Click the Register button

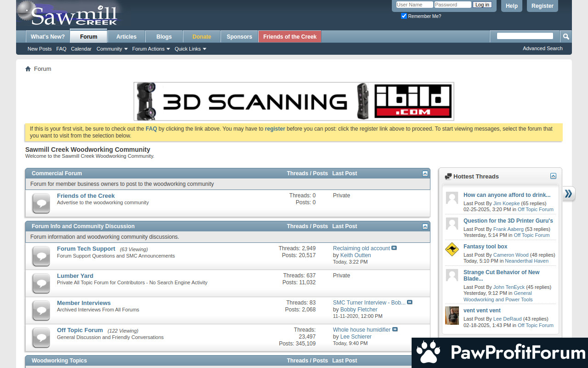(543, 6)
